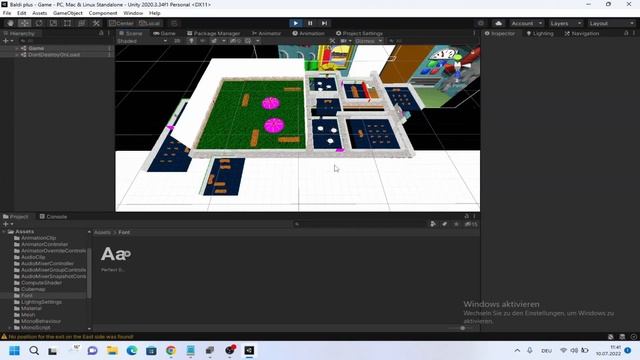Open Project panel create plus dropdown
The height and width of the screenshot is (360, 640).
click(x=8, y=224)
